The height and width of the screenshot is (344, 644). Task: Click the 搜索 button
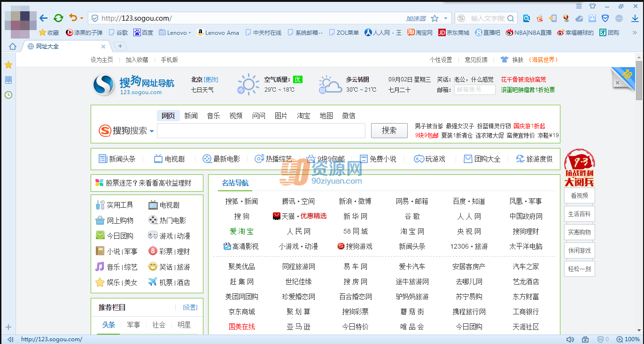click(389, 131)
